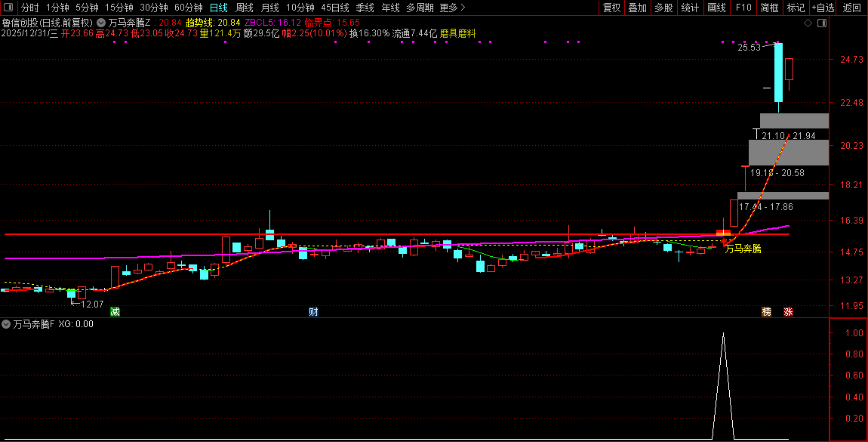The image size is (868, 442).
Task: Switch to 60分钟 period
Action: click(x=188, y=8)
